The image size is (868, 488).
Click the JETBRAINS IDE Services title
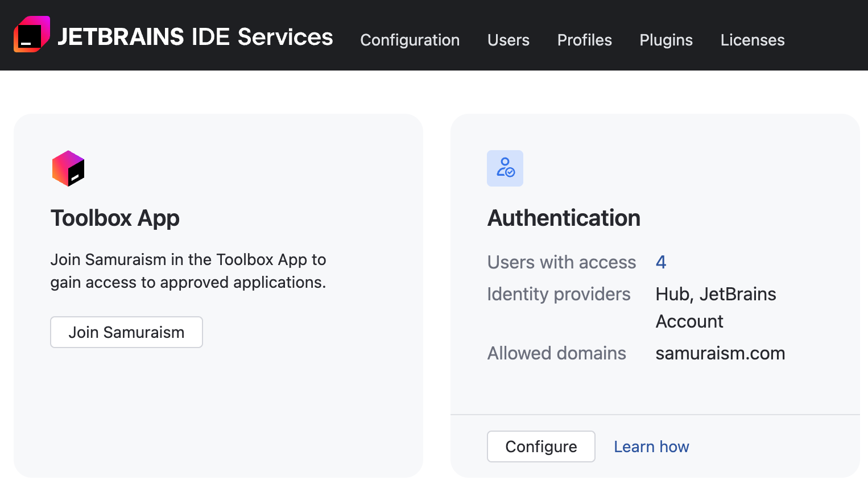coord(195,37)
